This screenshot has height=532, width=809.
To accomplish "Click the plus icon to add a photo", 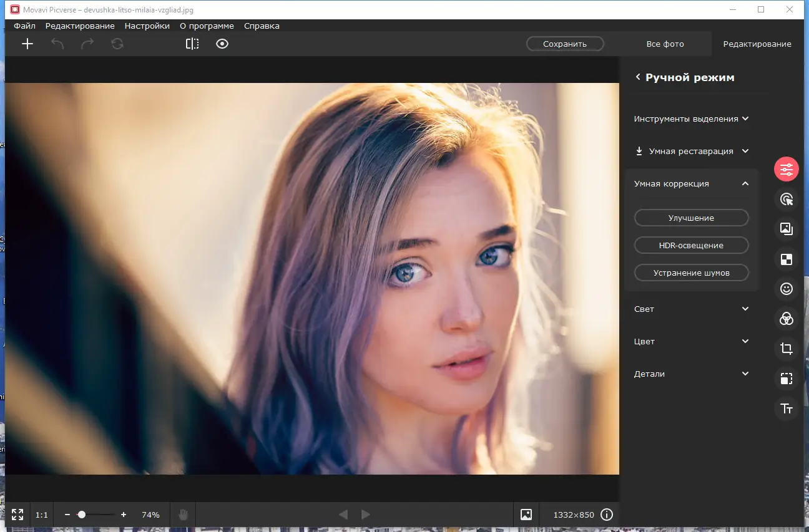I will tap(27, 44).
